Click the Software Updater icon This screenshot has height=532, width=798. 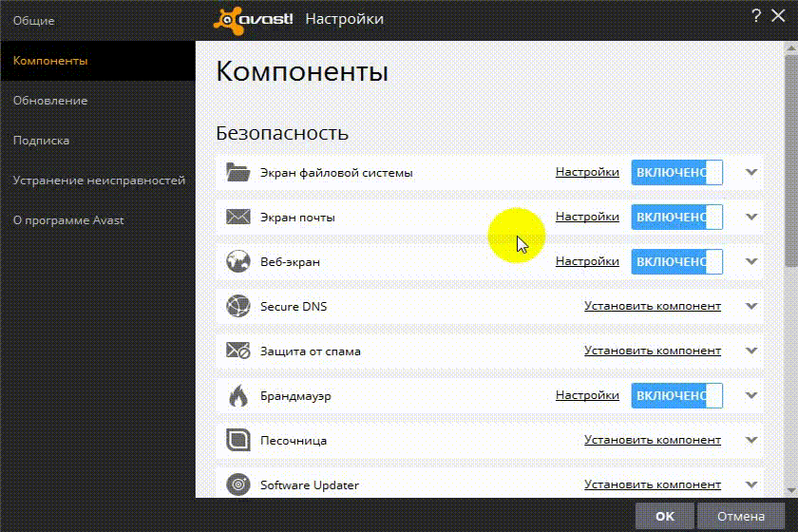pyautogui.click(x=237, y=485)
